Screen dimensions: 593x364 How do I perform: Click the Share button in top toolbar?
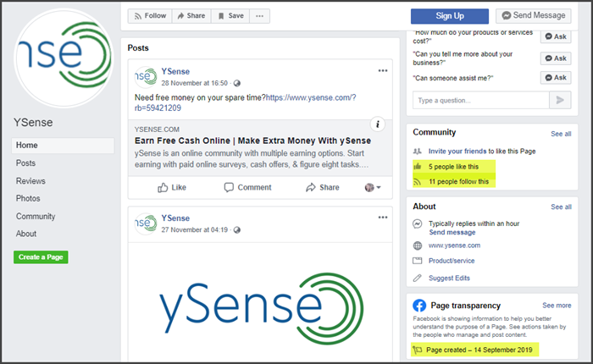pyautogui.click(x=191, y=16)
